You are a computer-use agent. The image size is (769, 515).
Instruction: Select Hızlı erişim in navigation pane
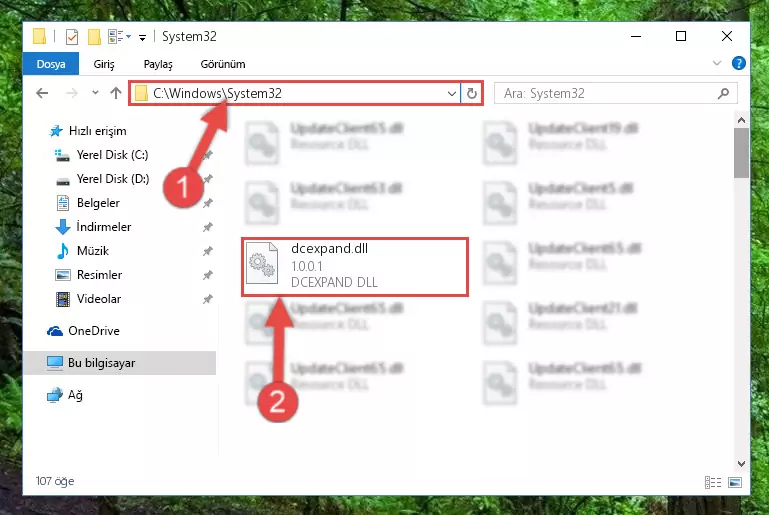pyautogui.click(x=98, y=131)
